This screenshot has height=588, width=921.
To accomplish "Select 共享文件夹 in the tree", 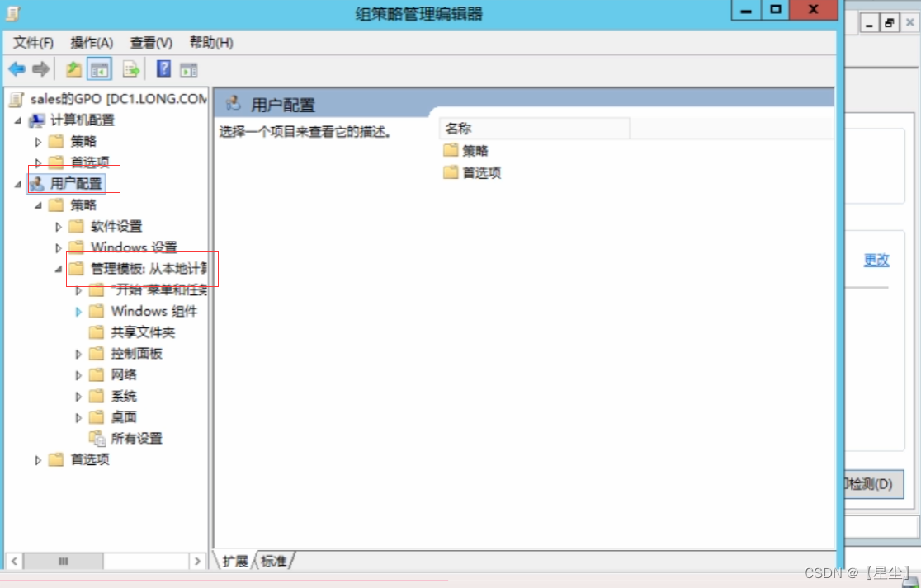I will [x=143, y=332].
